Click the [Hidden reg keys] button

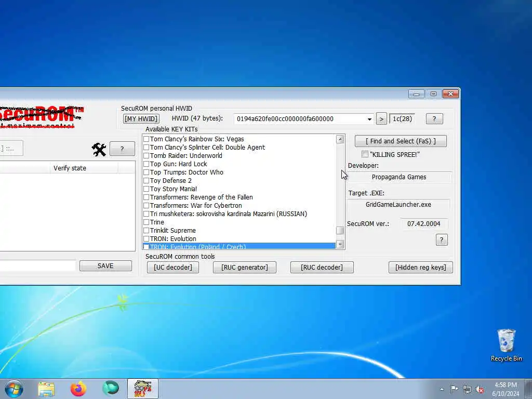421,268
